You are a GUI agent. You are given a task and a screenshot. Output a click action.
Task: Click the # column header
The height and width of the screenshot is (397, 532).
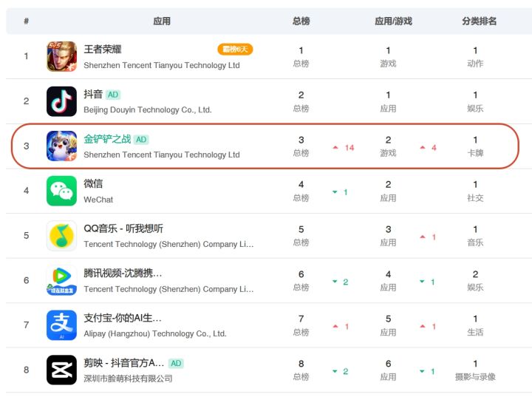tap(26, 21)
